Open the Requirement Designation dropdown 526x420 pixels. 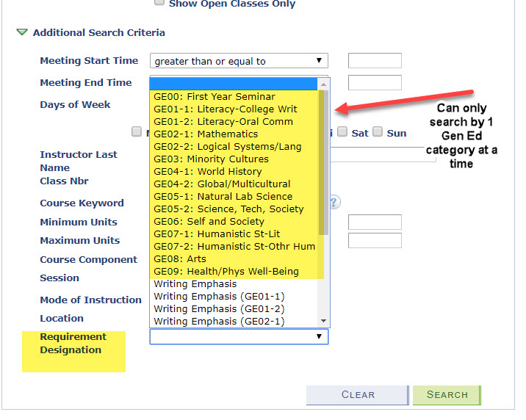(239, 336)
